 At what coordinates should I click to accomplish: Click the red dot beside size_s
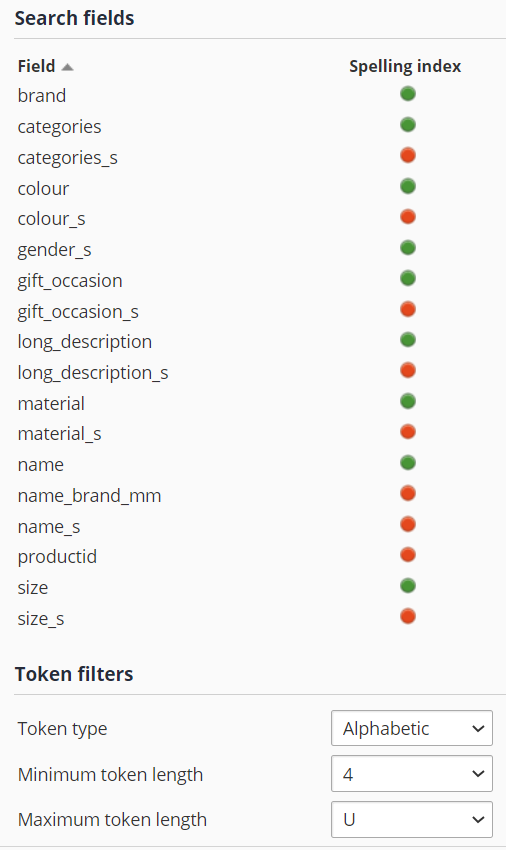(x=408, y=616)
